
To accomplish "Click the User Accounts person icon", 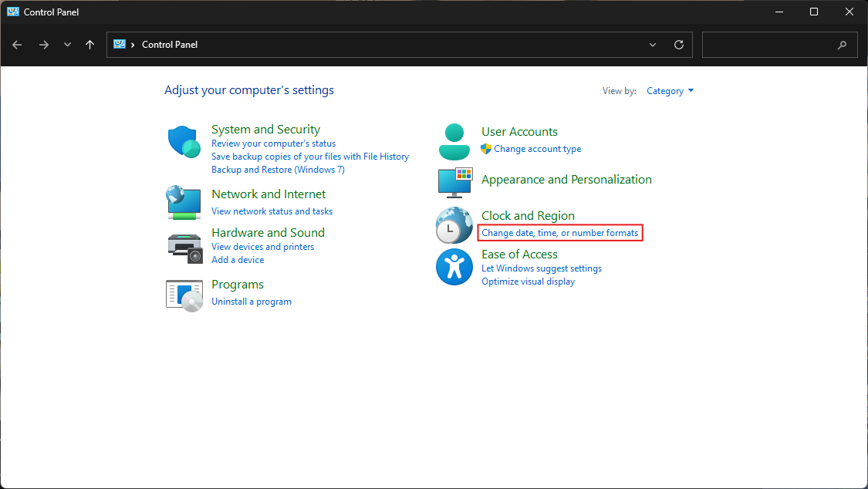I will pos(454,142).
